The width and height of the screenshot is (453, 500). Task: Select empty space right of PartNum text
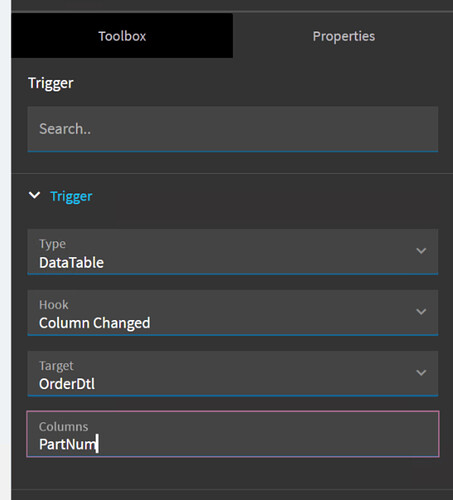click(267, 444)
